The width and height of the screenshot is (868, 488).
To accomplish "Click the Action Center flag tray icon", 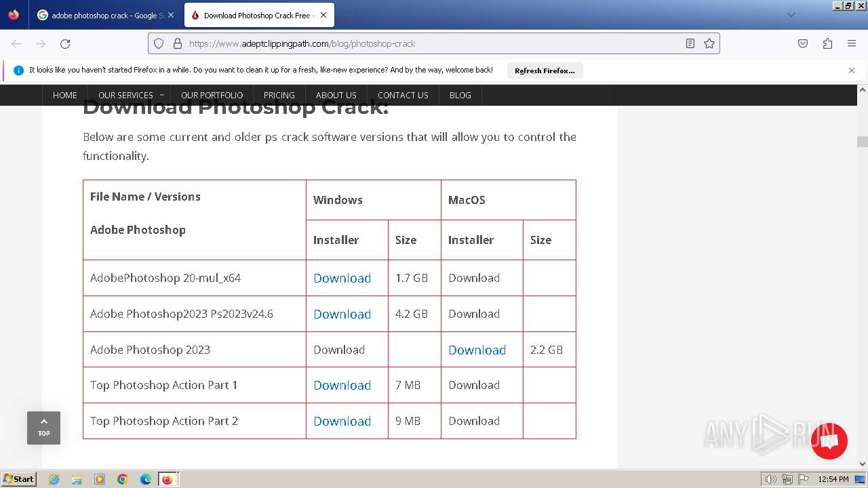I will (x=804, y=479).
